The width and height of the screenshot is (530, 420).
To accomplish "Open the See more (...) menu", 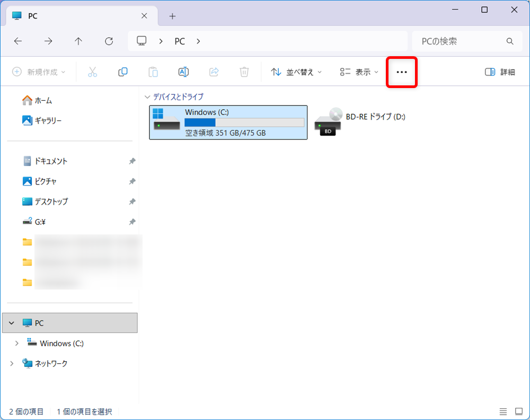I will coord(401,72).
